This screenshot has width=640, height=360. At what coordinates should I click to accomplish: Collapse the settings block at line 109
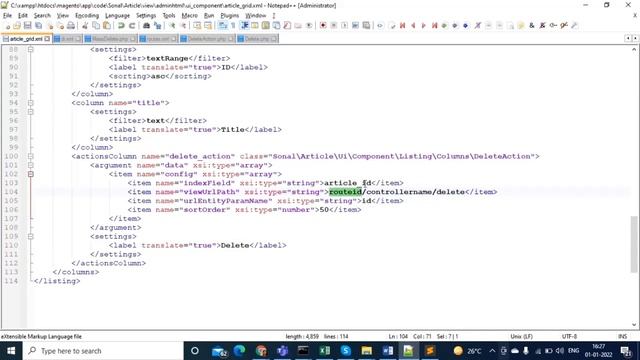[x=31, y=236]
